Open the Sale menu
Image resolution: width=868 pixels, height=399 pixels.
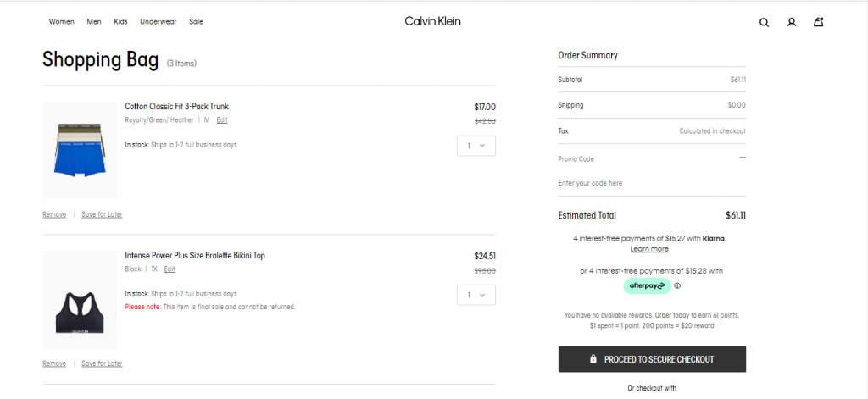point(196,22)
